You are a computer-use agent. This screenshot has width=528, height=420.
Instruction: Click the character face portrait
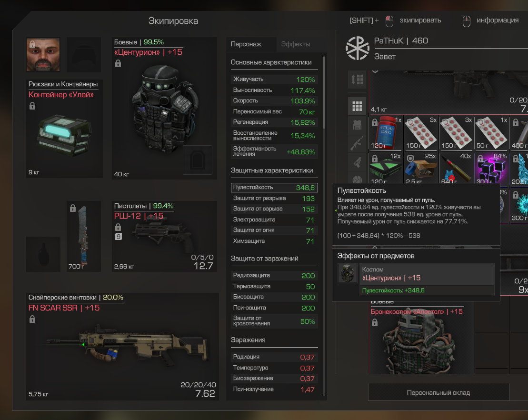[43, 55]
